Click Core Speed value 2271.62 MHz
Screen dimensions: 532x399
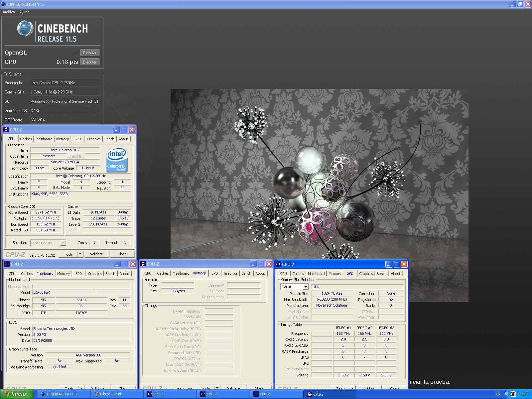(x=46, y=212)
